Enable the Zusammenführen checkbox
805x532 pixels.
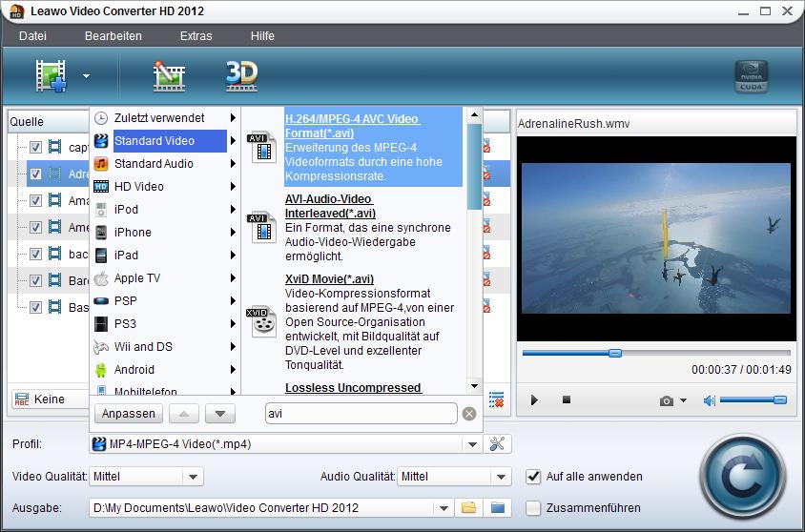(x=534, y=507)
